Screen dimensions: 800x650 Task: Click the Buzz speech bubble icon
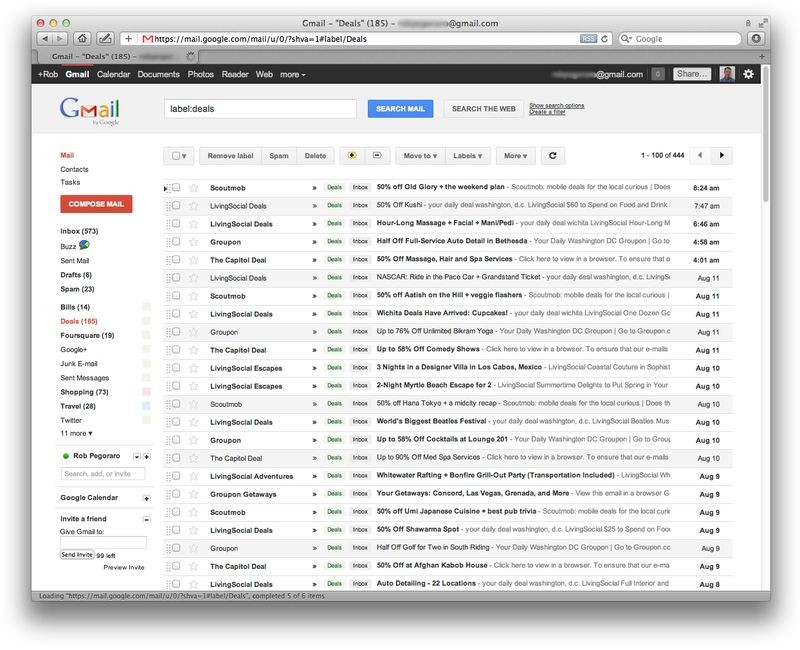click(x=84, y=245)
